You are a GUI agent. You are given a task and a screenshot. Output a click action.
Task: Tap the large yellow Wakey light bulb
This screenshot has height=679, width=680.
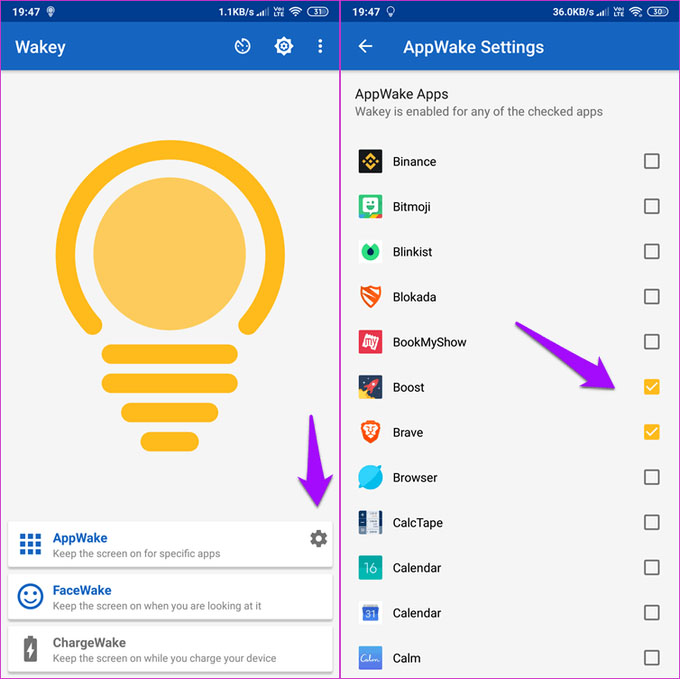point(170,296)
